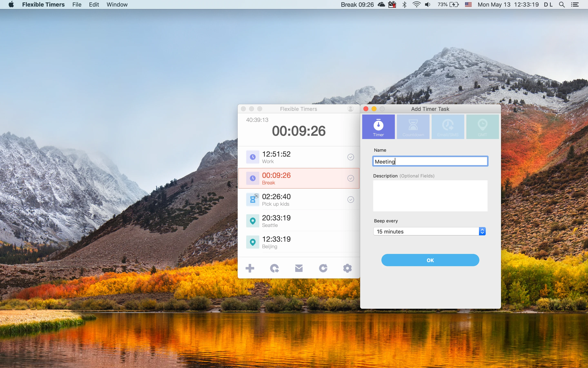Open the Window menu
The image size is (588, 368).
117,5
